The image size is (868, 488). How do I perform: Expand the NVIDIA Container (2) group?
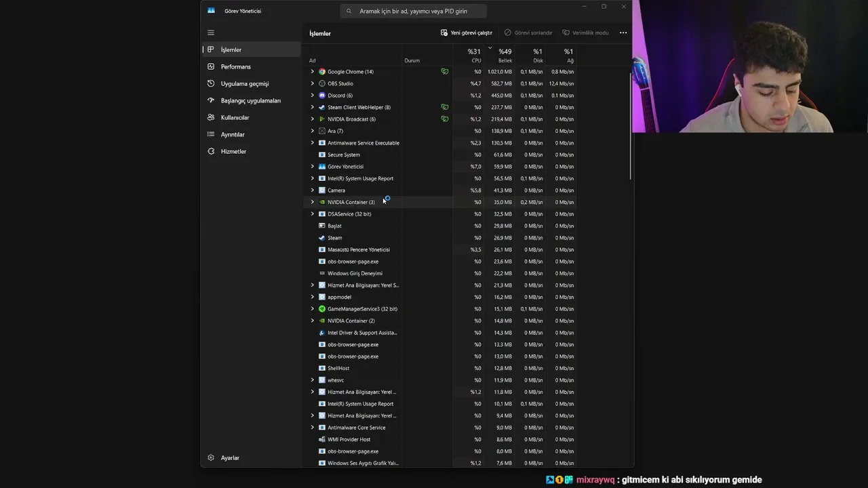pyautogui.click(x=313, y=321)
